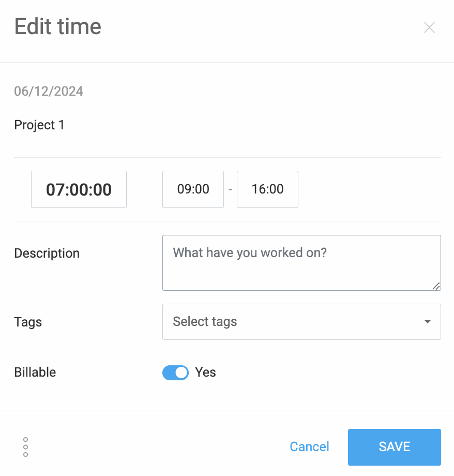Select the end time 16:00
454x476 pixels.
click(267, 189)
